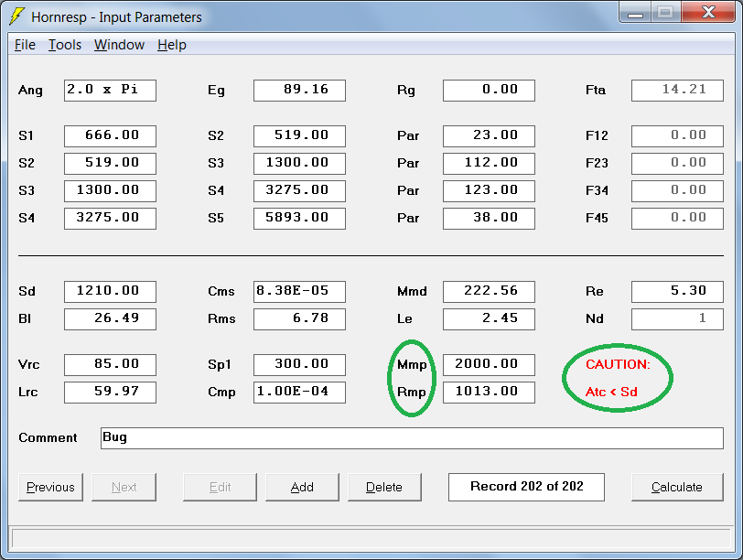
Task: Select the F12 field
Action: 677,136
